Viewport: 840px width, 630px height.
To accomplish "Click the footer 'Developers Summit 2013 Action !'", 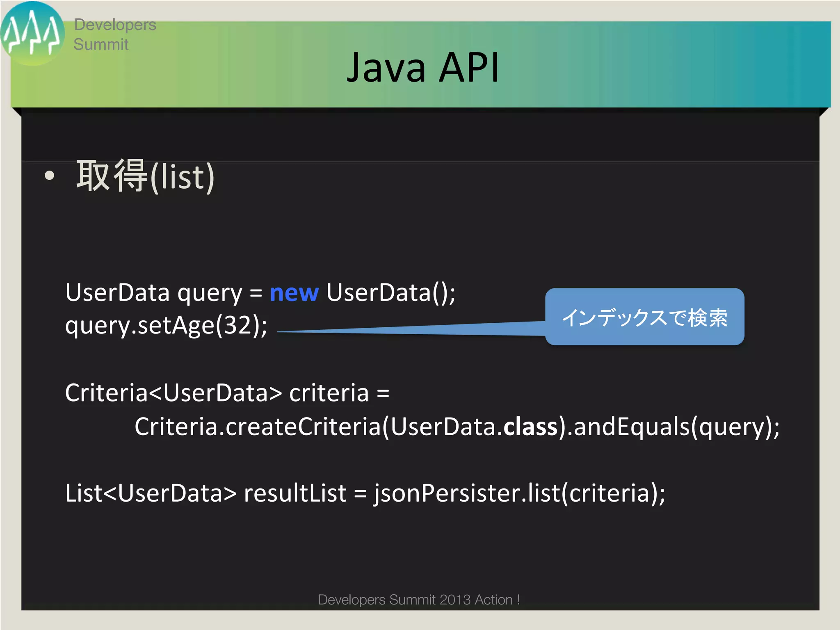I will [419, 600].
